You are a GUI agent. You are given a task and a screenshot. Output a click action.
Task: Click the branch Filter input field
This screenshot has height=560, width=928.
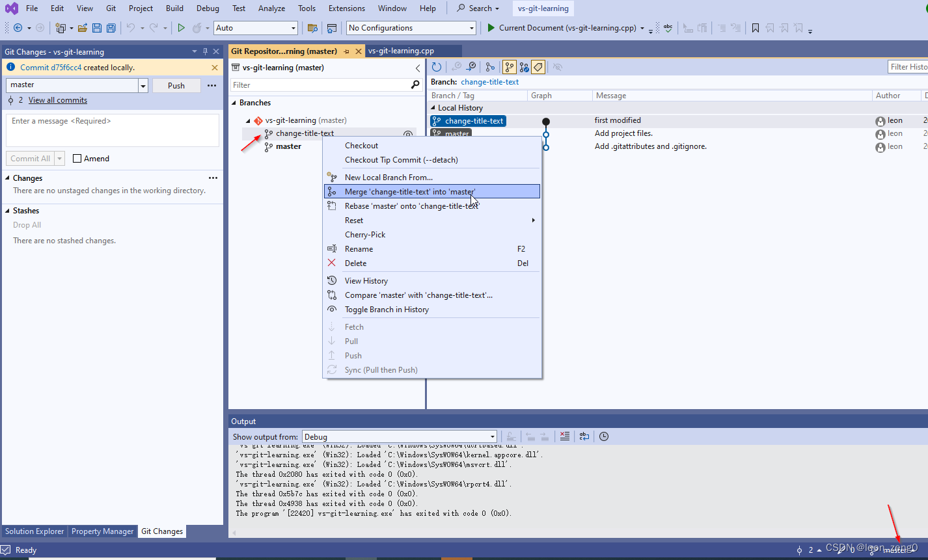click(x=320, y=85)
